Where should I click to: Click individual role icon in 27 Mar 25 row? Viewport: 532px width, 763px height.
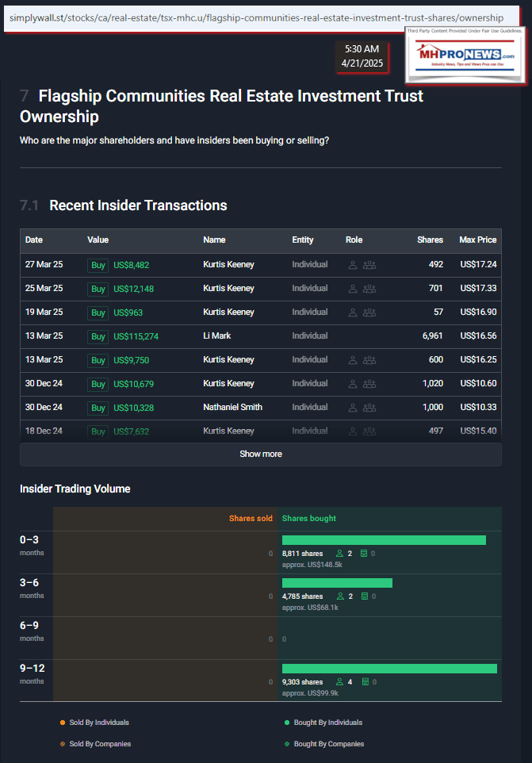tap(353, 265)
